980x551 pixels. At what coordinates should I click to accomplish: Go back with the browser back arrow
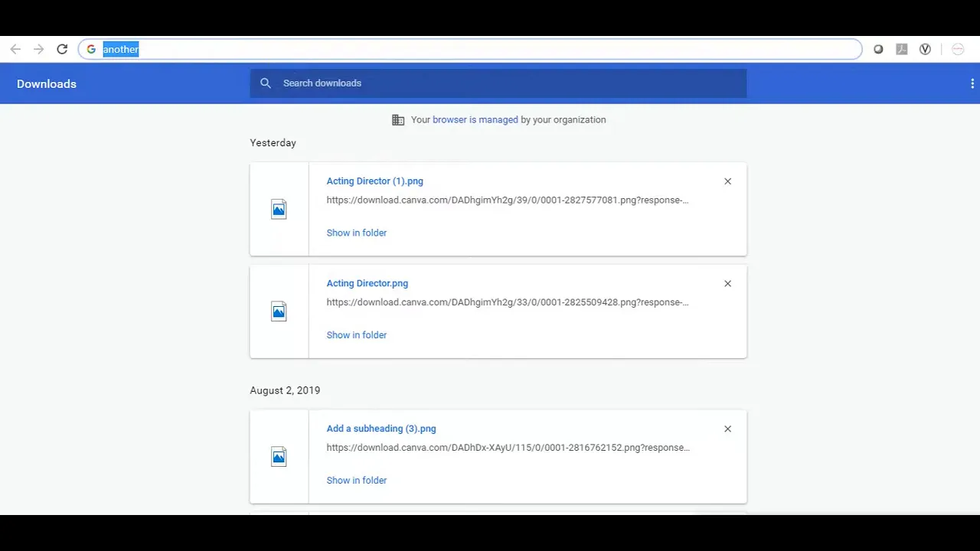(x=15, y=49)
